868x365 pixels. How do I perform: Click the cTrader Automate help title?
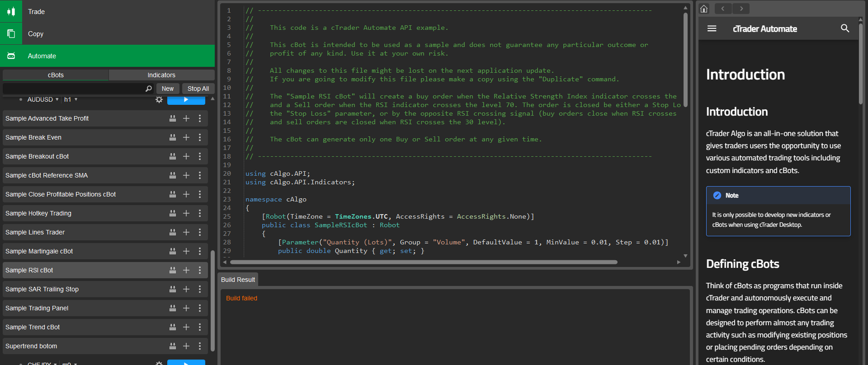point(764,29)
